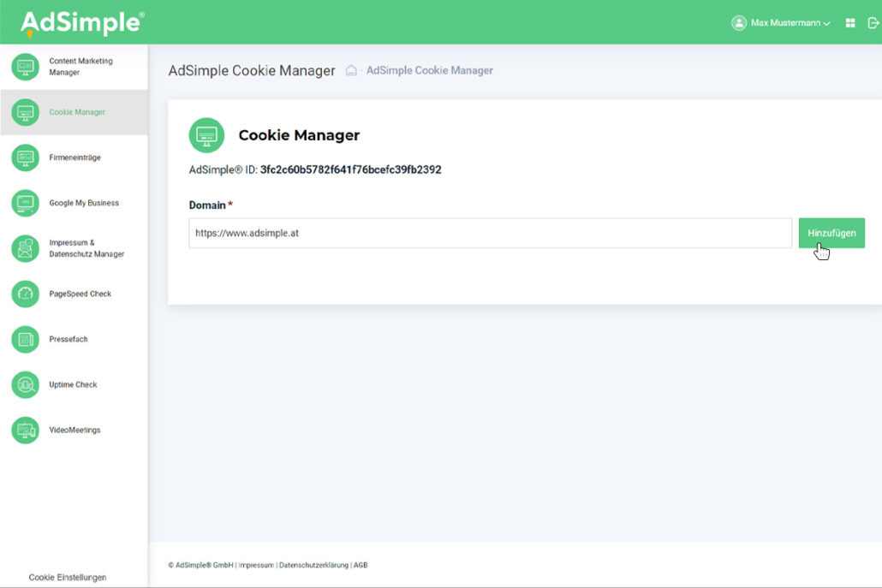The image size is (882, 588).
Task: Click the AdSimple logo in header
Action: click(81, 23)
